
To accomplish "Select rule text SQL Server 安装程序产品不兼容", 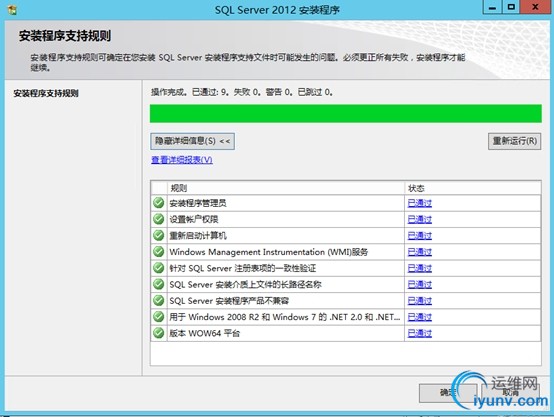I will click(x=229, y=301).
